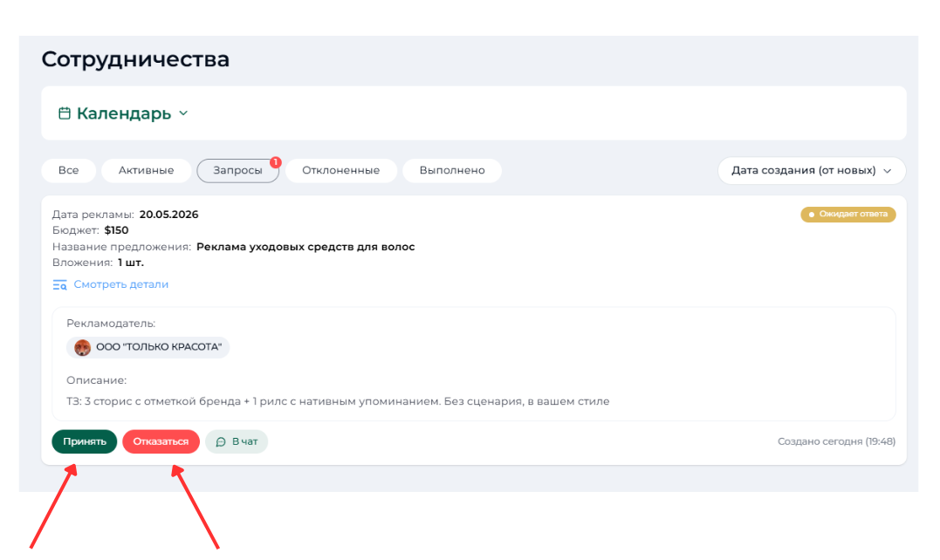Viewport: 940px width, 560px height.
Task: Click the chat bubble icon in В чат
Action: (219, 441)
